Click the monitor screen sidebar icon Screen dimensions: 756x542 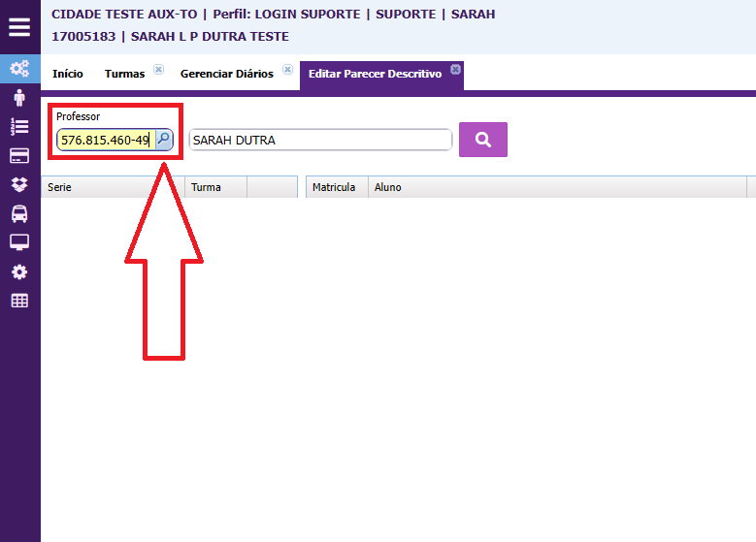point(19,242)
